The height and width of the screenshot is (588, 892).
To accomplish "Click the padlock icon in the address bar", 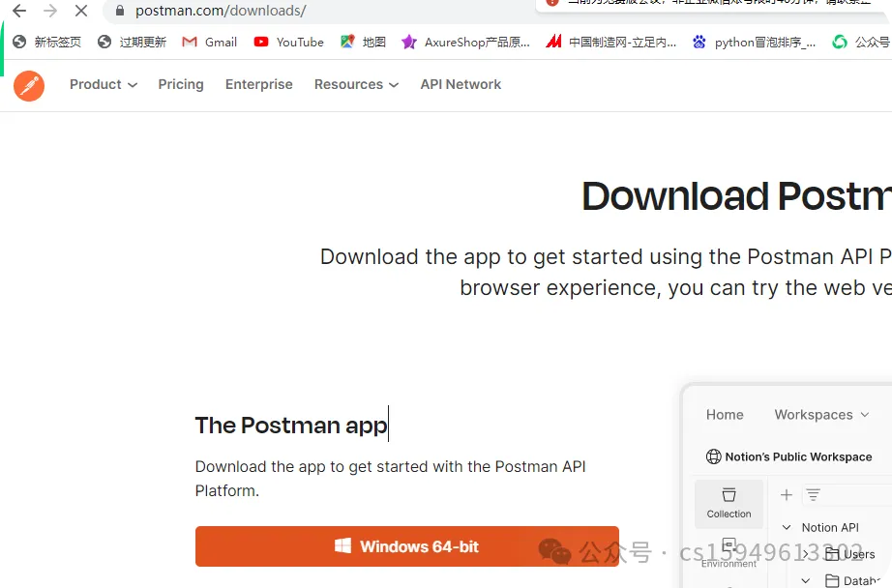I will [x=119, y=11].
